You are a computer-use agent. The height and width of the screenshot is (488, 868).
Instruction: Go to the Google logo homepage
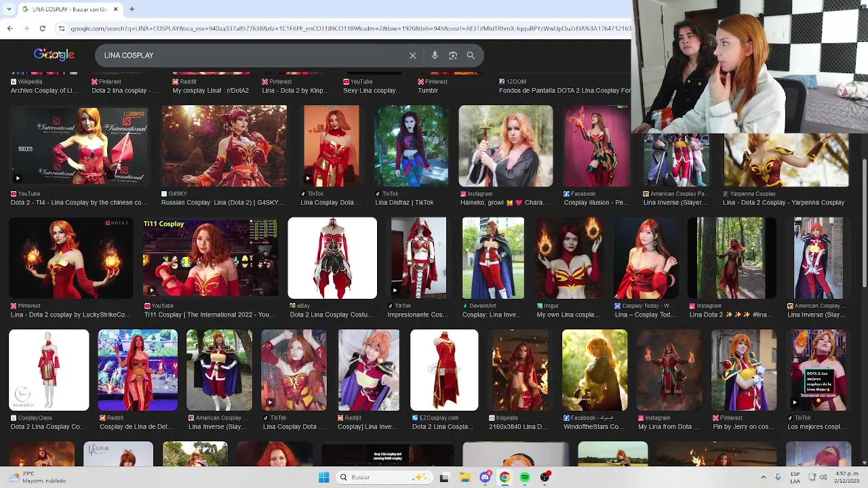[x=54, y=55]
